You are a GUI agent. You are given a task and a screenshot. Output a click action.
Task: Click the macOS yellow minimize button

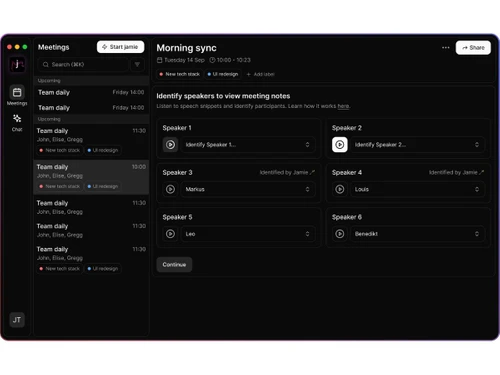point(17,47)
